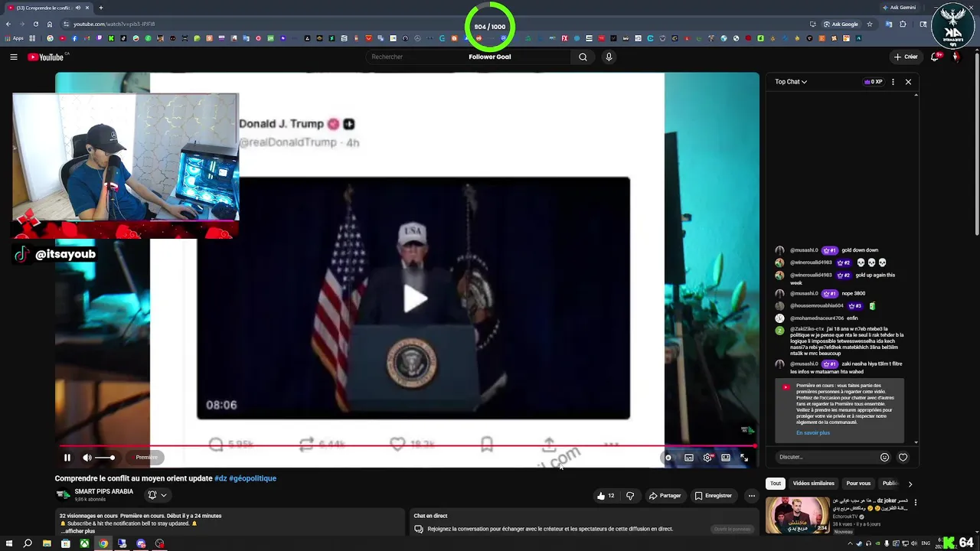Open Apps shortcut in bookmarks bar
Screen dimensions: 980x551
pyautogui.click(x=14, y=38)
